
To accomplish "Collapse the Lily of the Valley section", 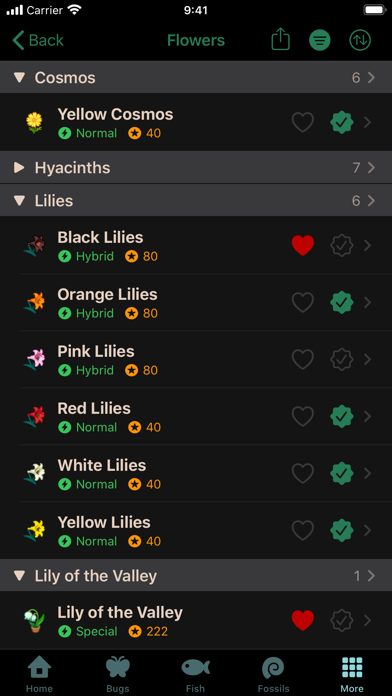I will coord(19,576).
